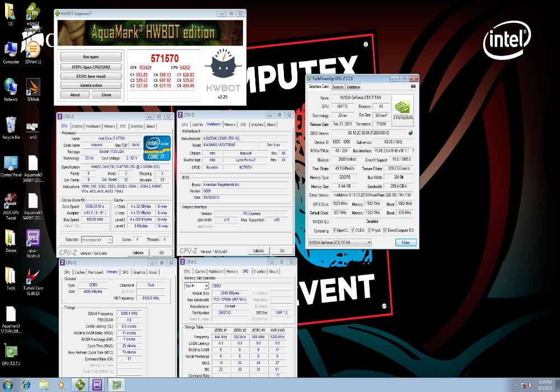
Task: Open the Windows Start button
Action: [x=7, y=385]
